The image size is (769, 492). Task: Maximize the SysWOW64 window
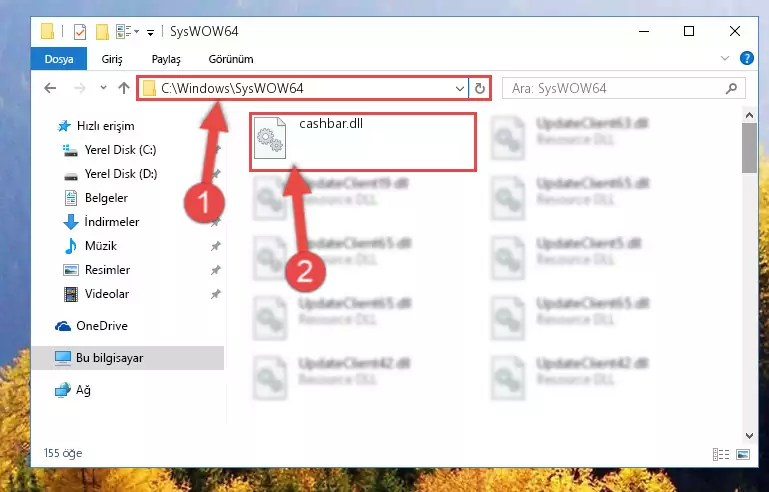pyautogui.click(x=689, y=31)
